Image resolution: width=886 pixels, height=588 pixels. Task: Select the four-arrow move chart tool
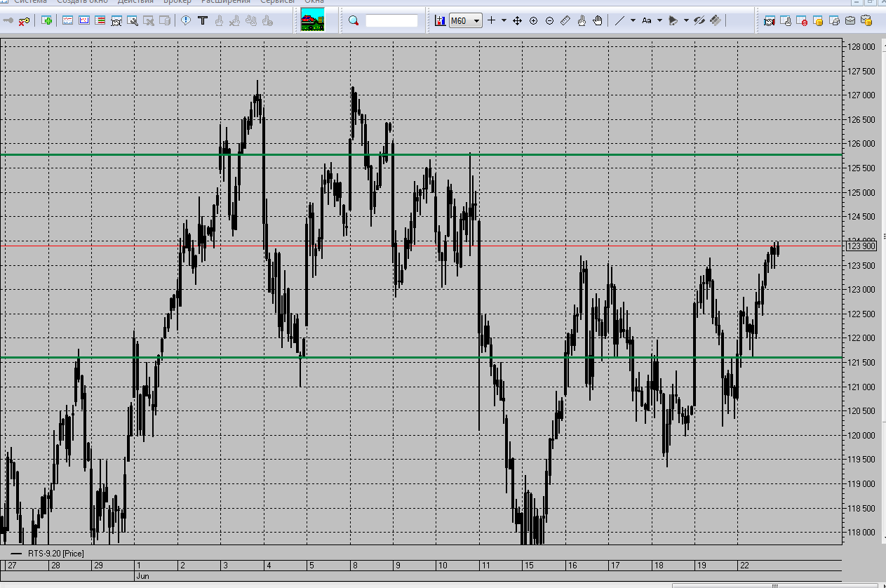tap(518, 21)
